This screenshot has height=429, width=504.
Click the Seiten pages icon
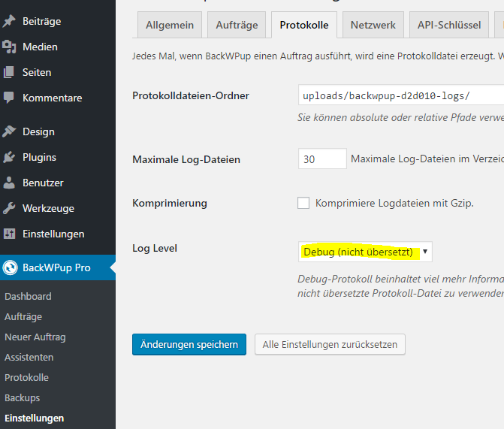(x=9, y=72)
